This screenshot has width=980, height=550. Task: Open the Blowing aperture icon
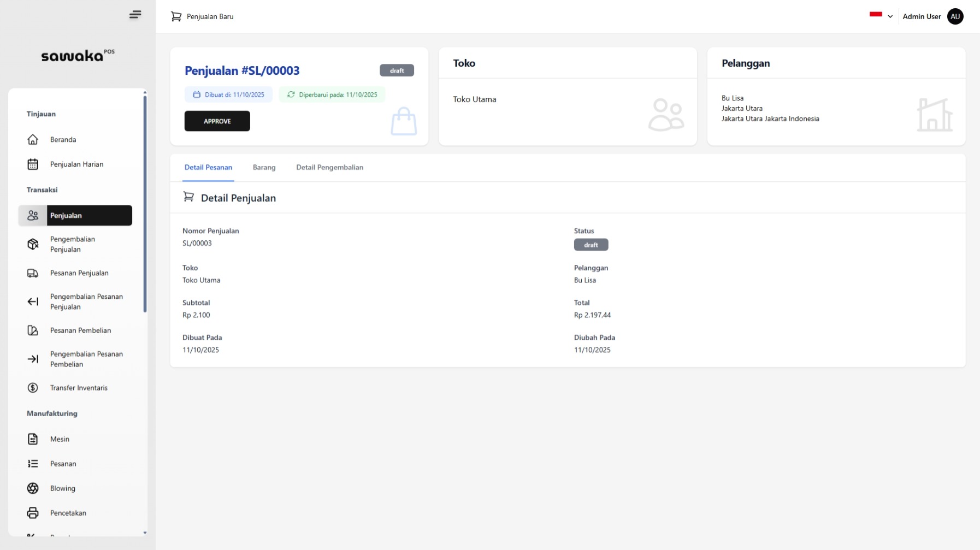point(33,488)
